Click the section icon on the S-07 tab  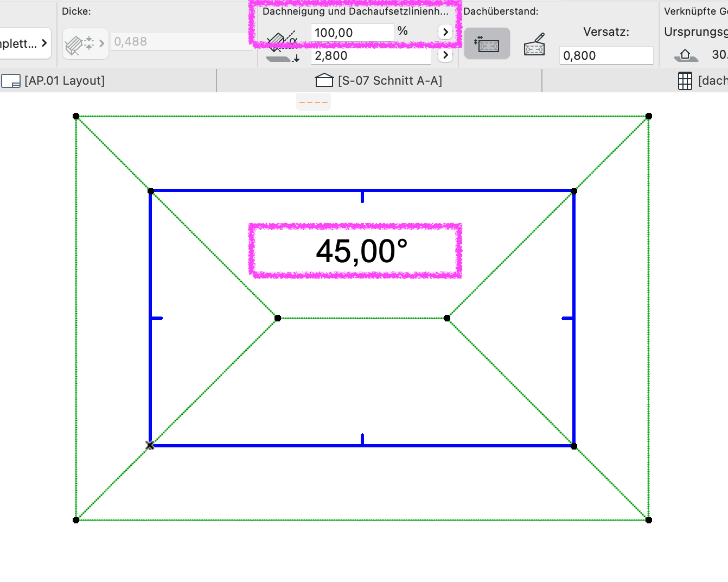coord(324,80)
